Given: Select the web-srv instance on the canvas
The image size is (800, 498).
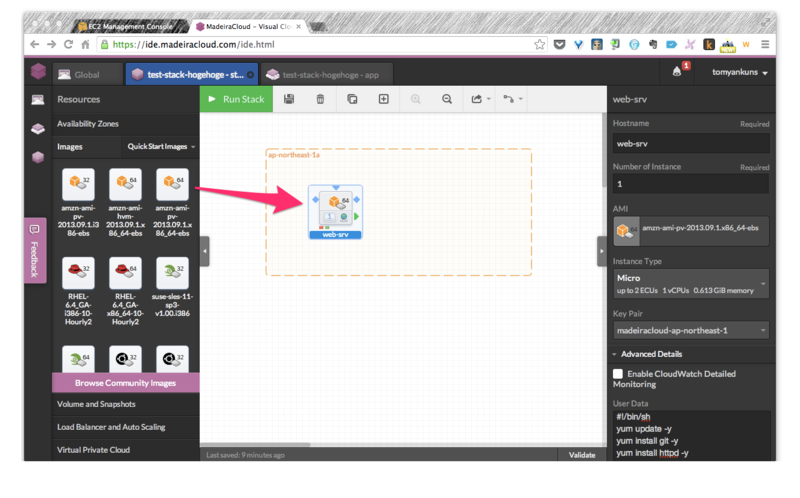Looking at the screenshot, I should [335, 212].
